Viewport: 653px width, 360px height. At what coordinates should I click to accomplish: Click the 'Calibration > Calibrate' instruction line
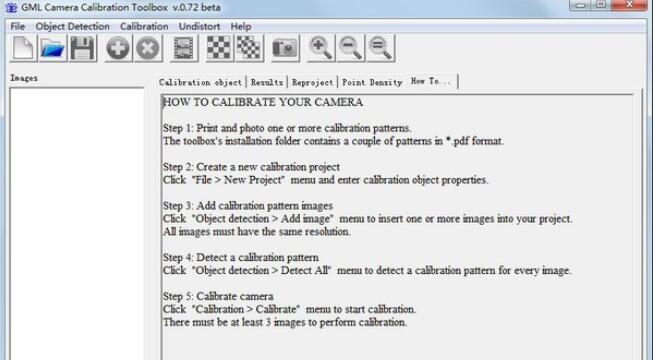click(289, 309)
